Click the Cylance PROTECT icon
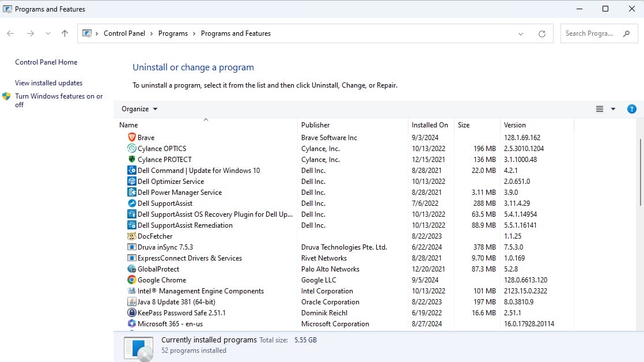Image resolution: width=644 pixels, height=362 pixels. pos(133,159)
